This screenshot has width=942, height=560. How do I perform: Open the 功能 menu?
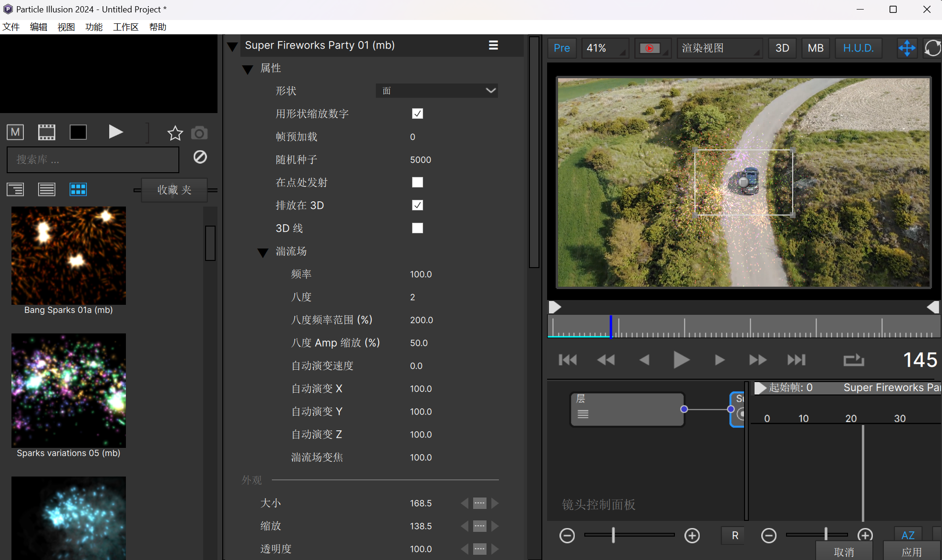coord(94,27)
